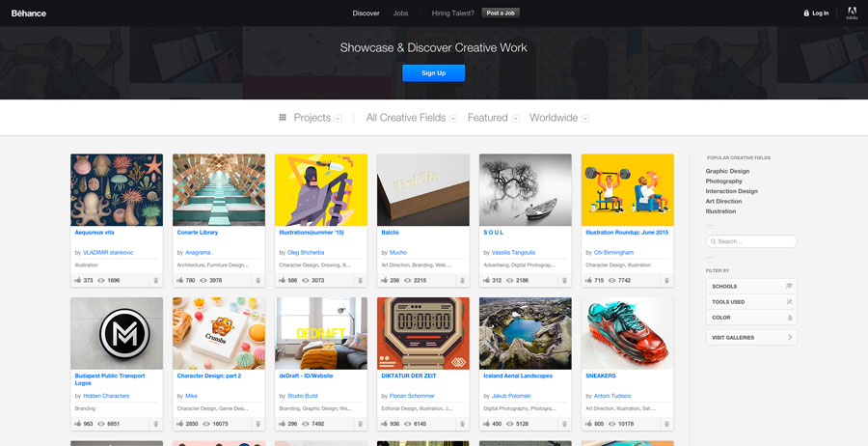Click the thumbs-up icon on Balclis card

(385, 280)
